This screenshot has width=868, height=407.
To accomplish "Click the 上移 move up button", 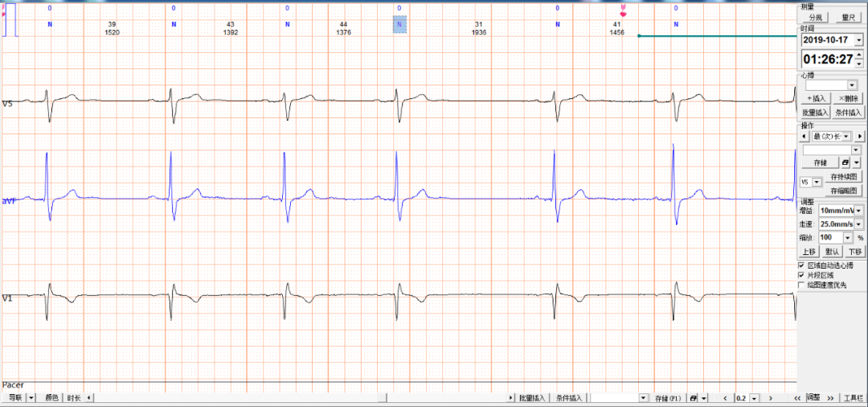I will pos(809,252).
